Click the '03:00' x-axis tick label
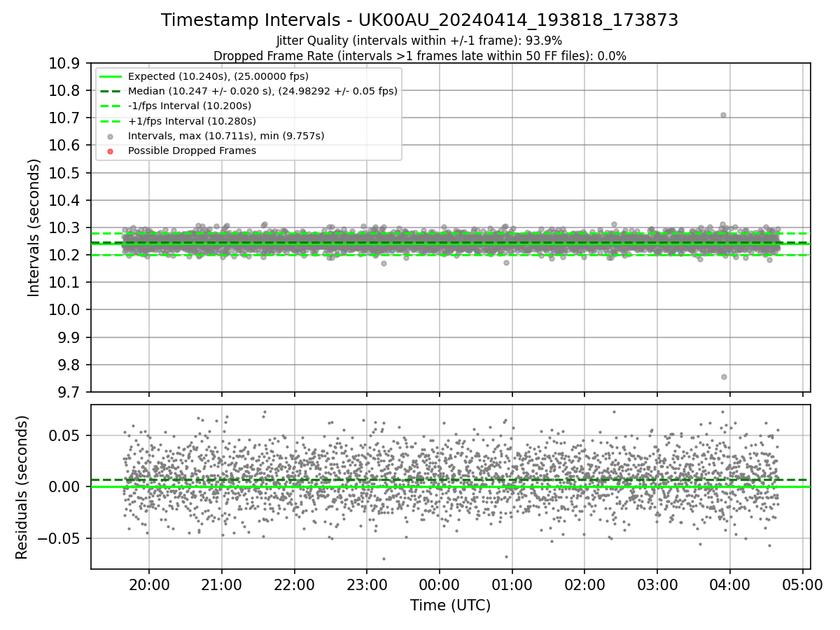 pyautogui.click(x=657, y=584)
